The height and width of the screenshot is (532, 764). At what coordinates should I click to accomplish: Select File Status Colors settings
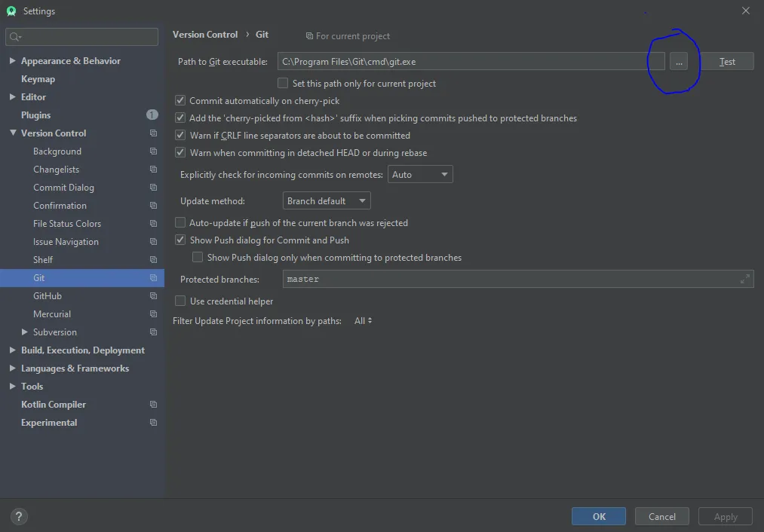click(67, 223)
